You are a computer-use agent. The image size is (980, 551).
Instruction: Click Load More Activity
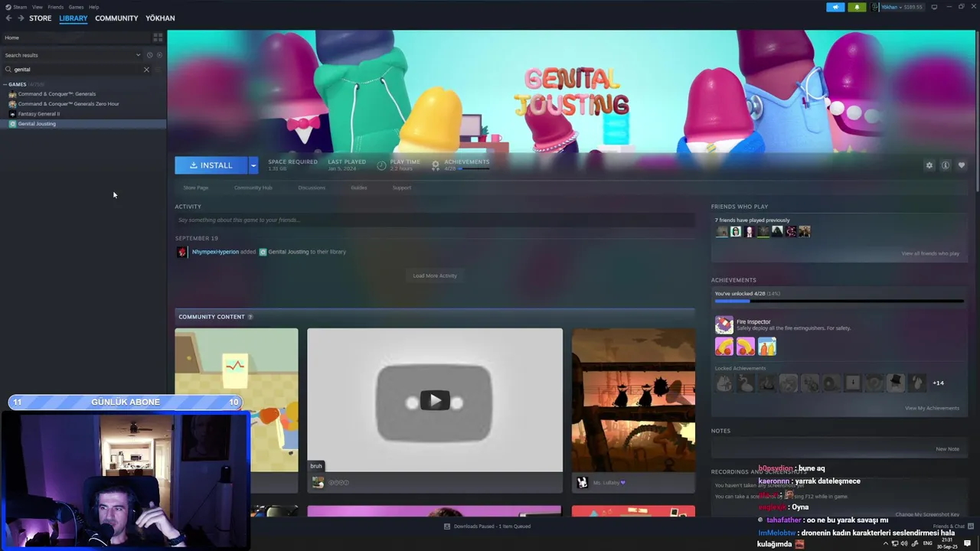(435, 275)
